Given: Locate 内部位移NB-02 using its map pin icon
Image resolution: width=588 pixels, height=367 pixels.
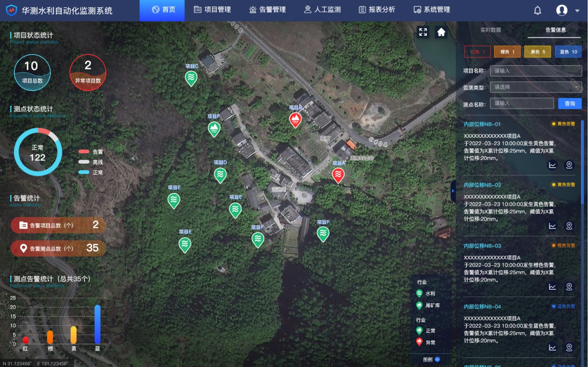Looking at the screenshot, I should coord(569,226).
